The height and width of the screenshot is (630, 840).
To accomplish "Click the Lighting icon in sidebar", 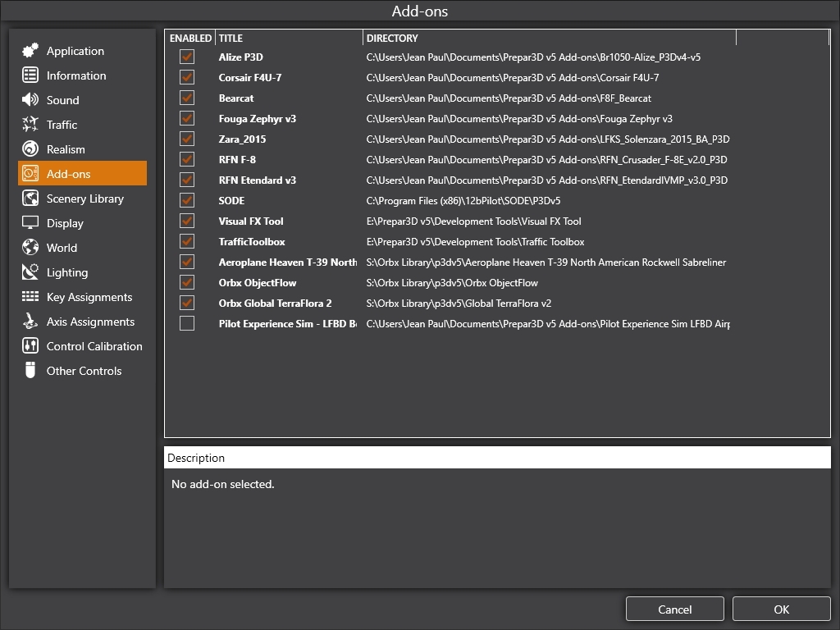I will [x=30, y=272].
